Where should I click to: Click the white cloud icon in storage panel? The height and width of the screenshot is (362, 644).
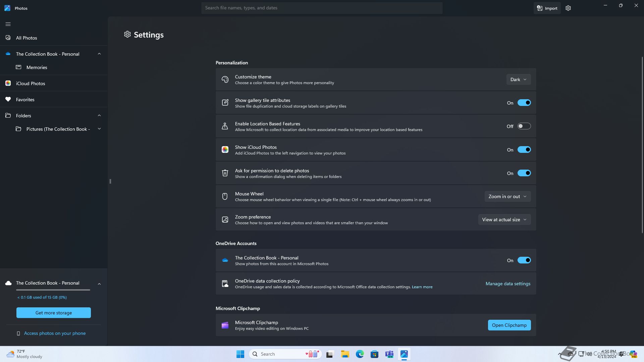click(x=8, y=283)
